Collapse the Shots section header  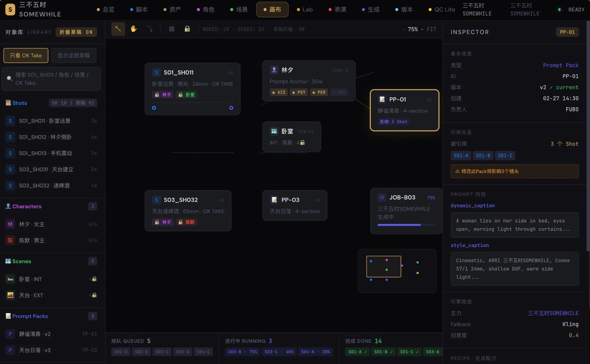pyautogui.click(x=19, y=103)
